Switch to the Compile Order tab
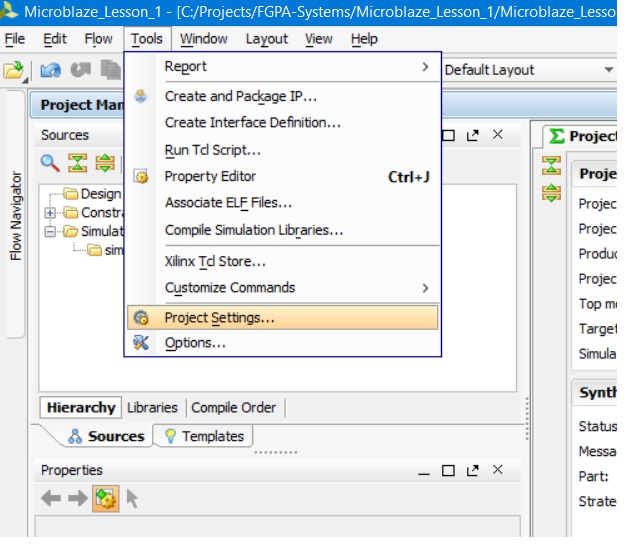 233,407
